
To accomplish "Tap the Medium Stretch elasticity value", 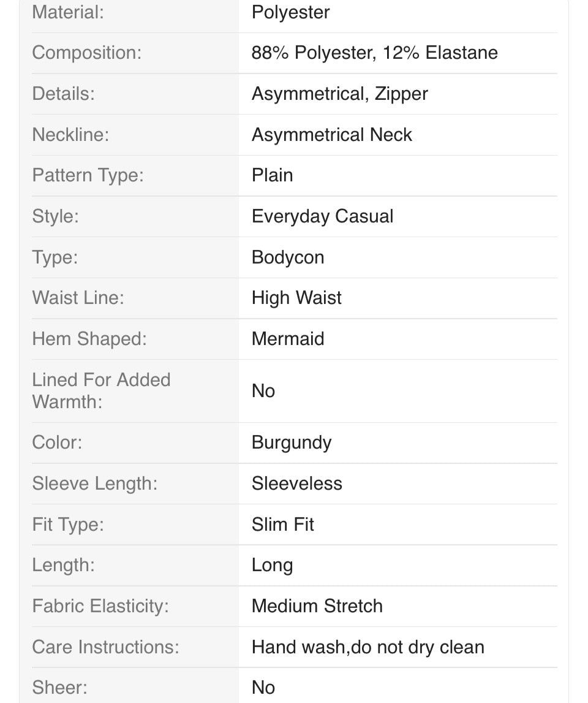I will 317,606.
